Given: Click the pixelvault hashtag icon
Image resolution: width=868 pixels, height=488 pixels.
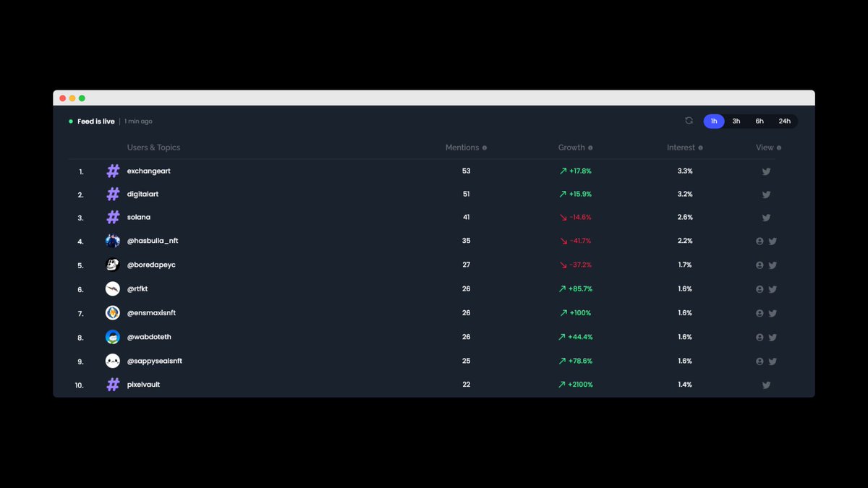Looking at the screenshot, I should (113, 385).
